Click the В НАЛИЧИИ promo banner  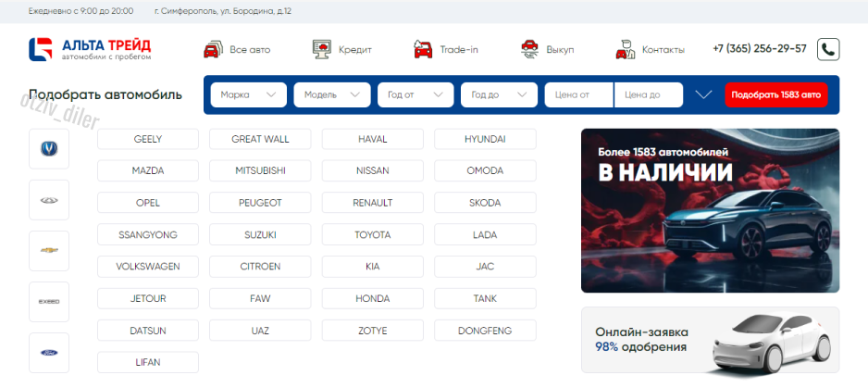click(x=711, y=210)
